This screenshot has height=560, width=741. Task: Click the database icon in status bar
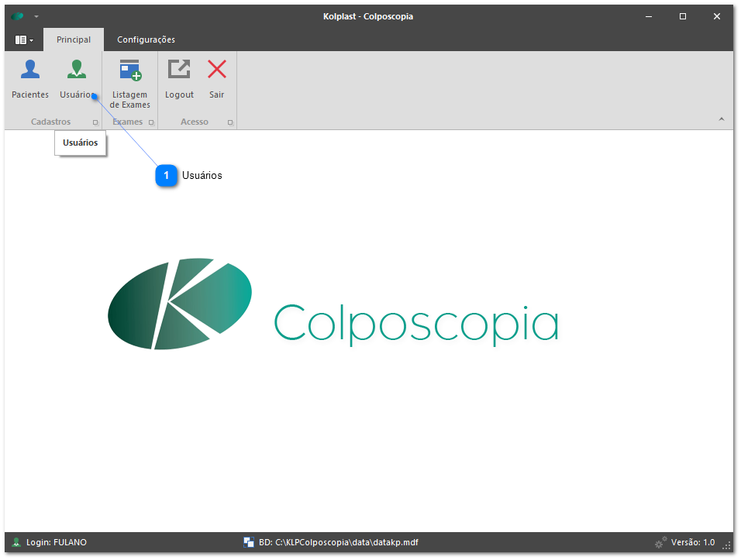coord(249,542)
